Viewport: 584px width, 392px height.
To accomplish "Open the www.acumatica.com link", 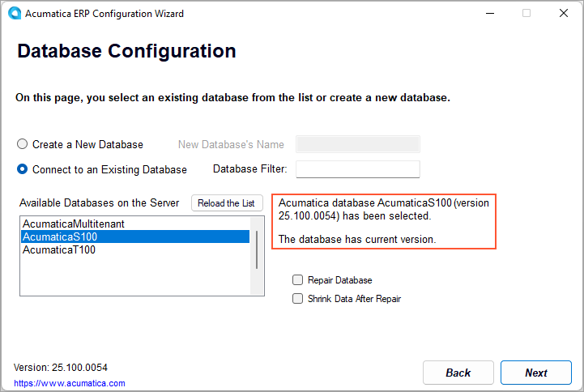I will [x=70, y=383].
